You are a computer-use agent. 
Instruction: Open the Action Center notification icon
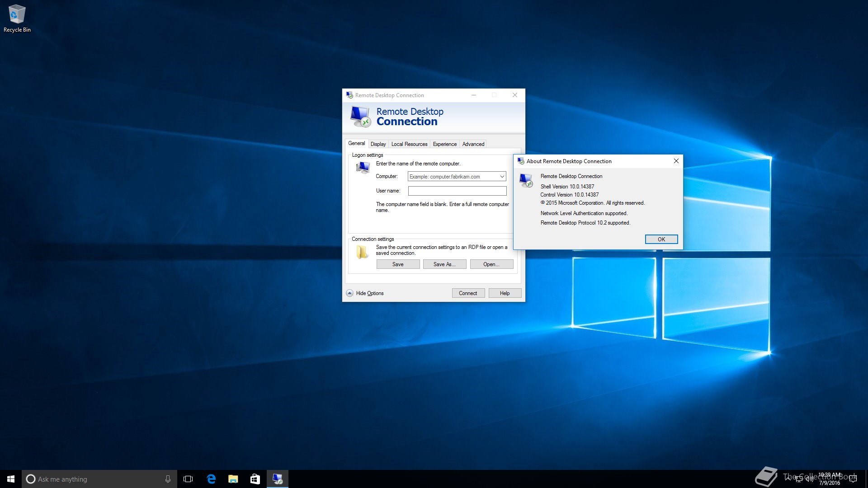853,479
